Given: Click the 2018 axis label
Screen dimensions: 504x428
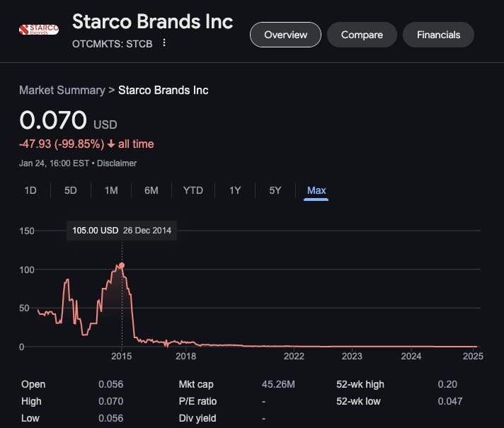Looking at the screenshot, I should click(185, 356).
